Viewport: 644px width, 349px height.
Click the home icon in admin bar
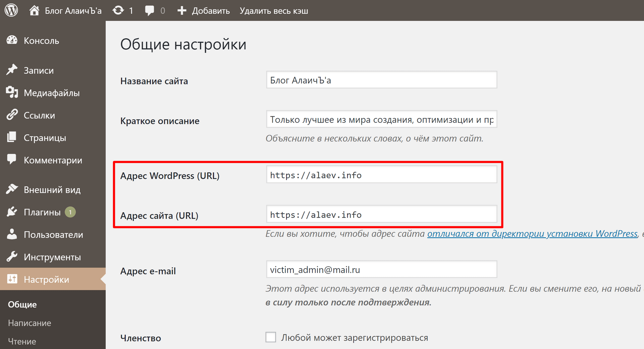point(34,10)
